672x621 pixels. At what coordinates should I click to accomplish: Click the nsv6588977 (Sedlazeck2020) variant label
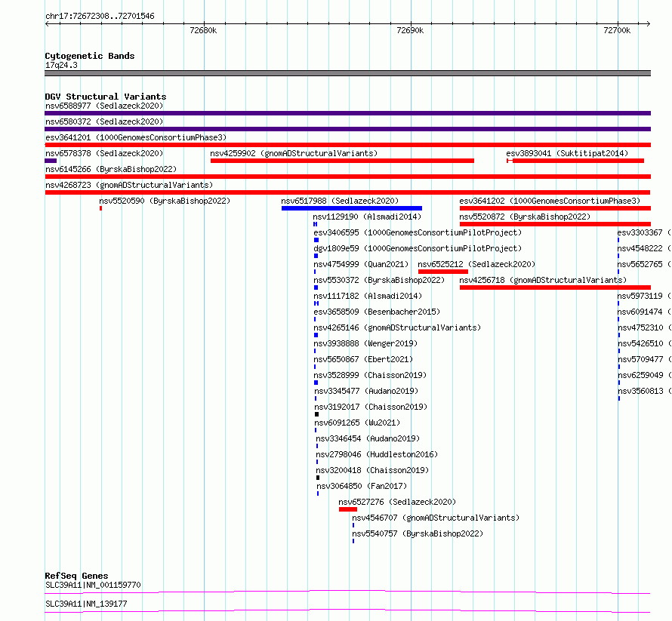(104, 106)
